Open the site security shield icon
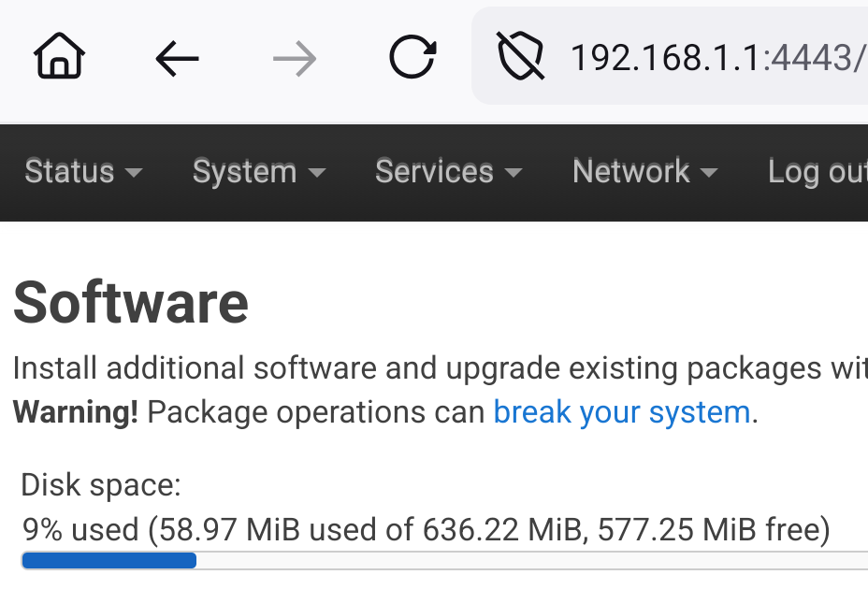 coord(520,56)
